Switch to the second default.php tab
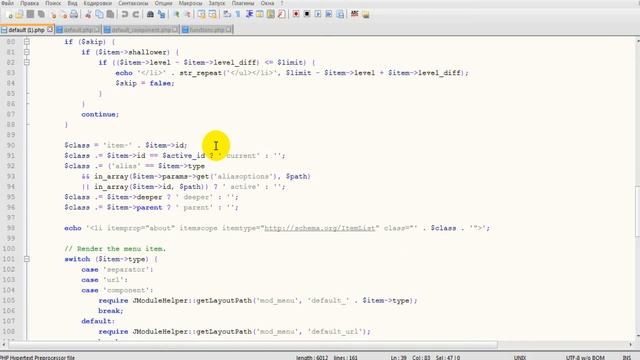640x360 pixels. coord(78,30)
